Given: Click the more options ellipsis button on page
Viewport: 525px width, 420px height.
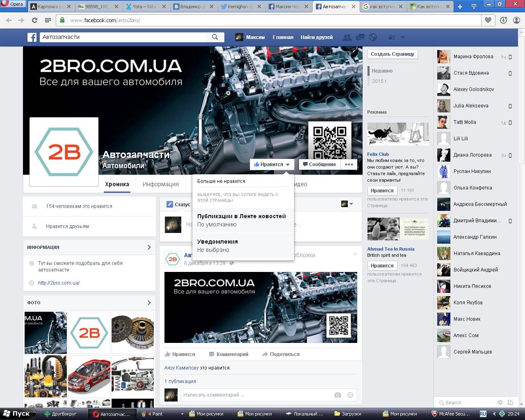Looking at the screenshot, I should coord(349,164).
